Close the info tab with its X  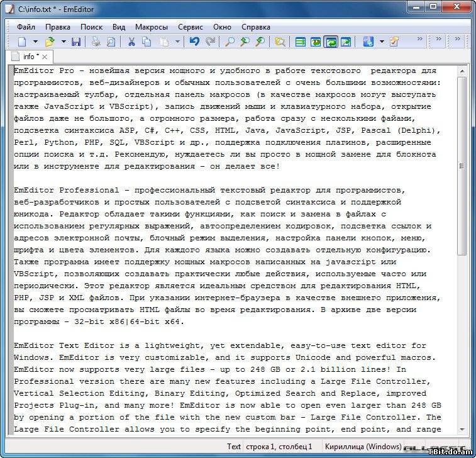pyautogui.click(x=45, y=57)
